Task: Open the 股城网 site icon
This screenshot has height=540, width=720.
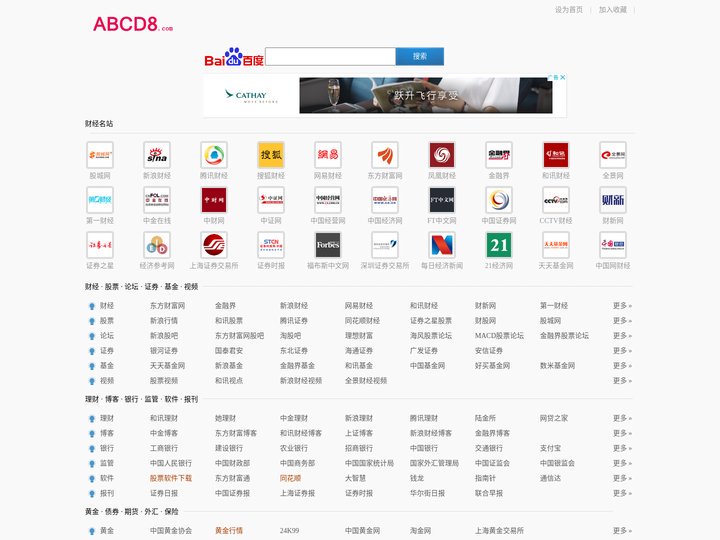Action: coord(100,155)
